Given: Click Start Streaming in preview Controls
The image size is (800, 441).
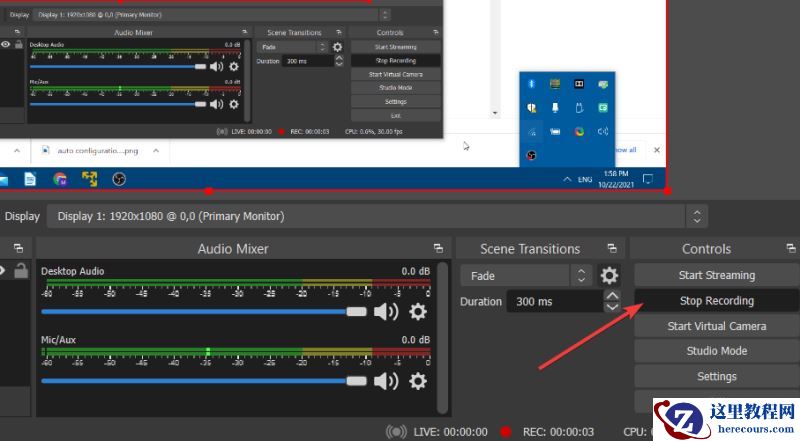Looking at the screenshot, I should [396, 46].
